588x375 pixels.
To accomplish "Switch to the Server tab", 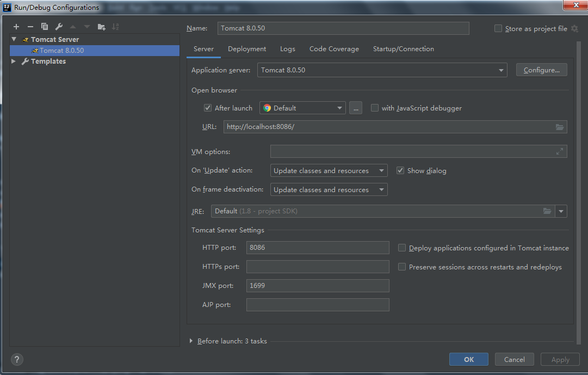I will 203,49.
